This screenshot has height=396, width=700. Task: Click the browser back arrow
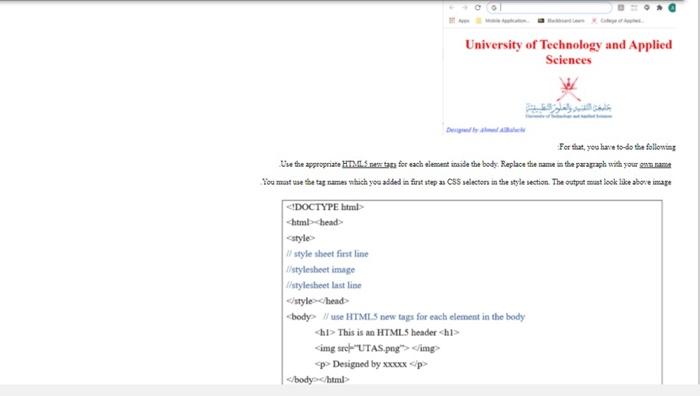[x=451, y=8]
